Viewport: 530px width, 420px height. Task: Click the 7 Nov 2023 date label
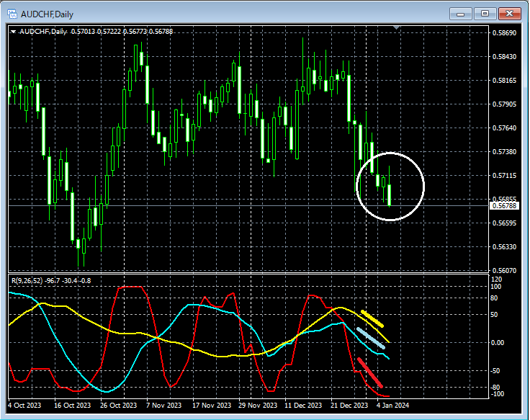click(x=163, y=405)
